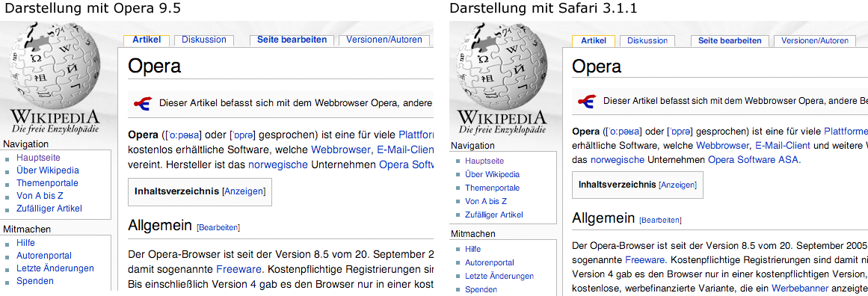Click Bearbeiten beside Allgemein in Safari view

(x=660, y=221)
